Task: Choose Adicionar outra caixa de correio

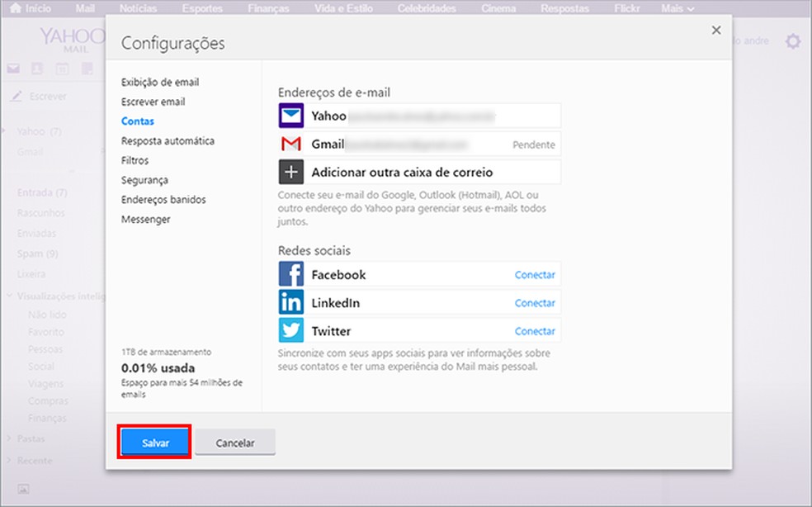Action: pos(420,172)
